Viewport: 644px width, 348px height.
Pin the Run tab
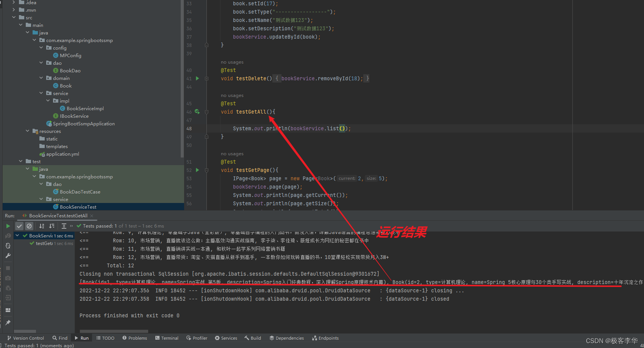(8, 323)
